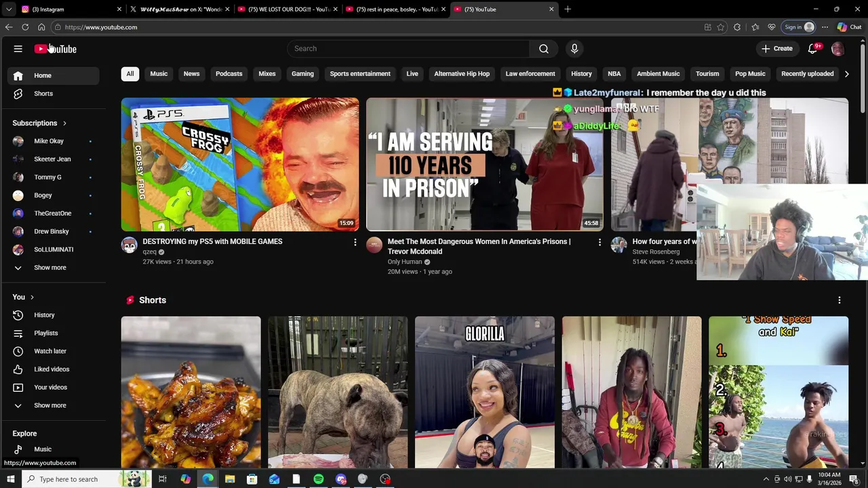Open Shorts in sidebar
This screenshot has height=488, width=868.
(x=54, y=94)
